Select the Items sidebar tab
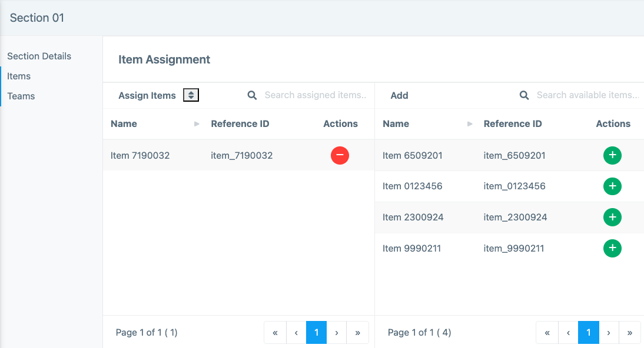Viewport: 644px width, 348px height. coord(19,76)
